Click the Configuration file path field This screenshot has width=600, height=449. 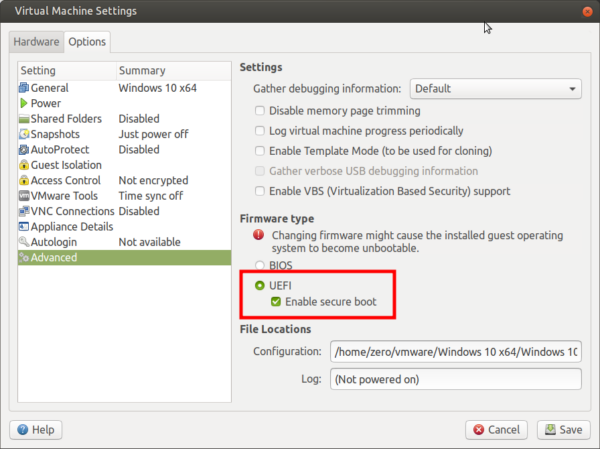pos(456,351)
